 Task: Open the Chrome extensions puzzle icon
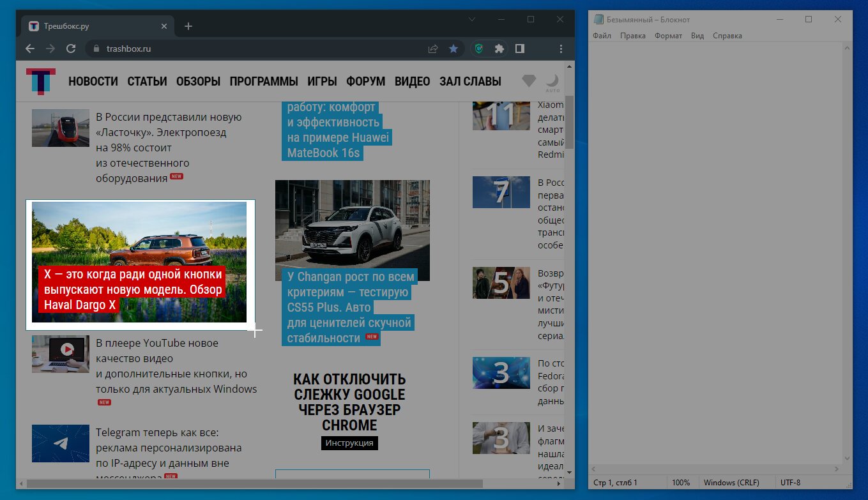coord(499,49)
